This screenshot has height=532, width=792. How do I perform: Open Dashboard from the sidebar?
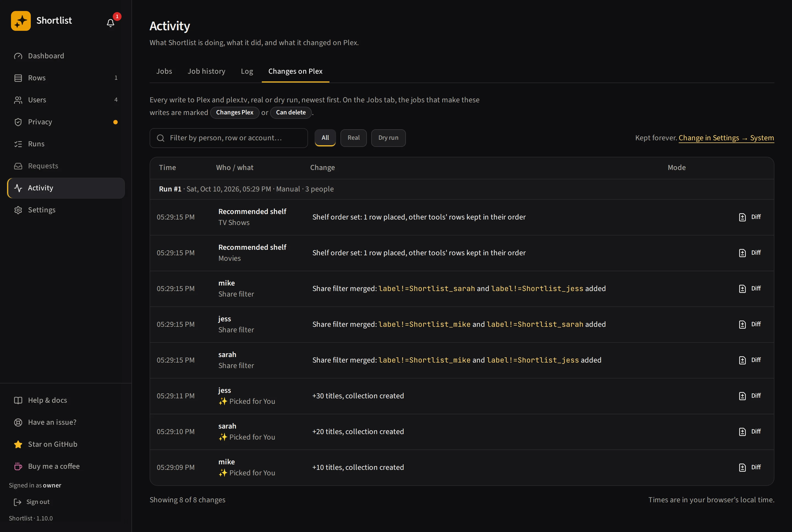[x=66, y=56]
